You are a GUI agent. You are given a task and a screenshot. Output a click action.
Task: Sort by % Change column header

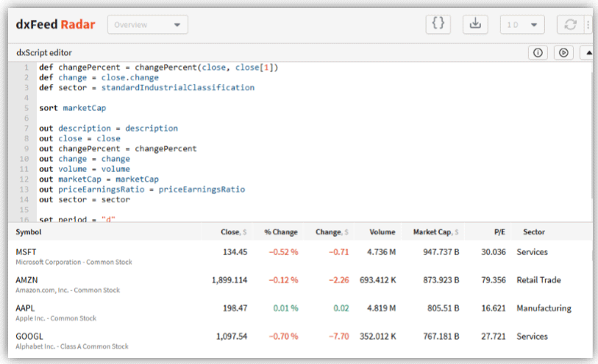click(x=281, y=232)
